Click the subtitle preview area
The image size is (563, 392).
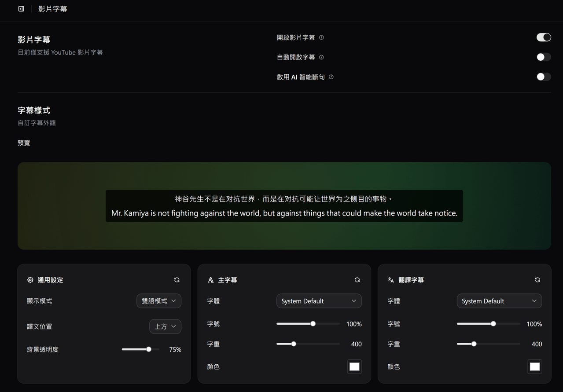[284, 206]
